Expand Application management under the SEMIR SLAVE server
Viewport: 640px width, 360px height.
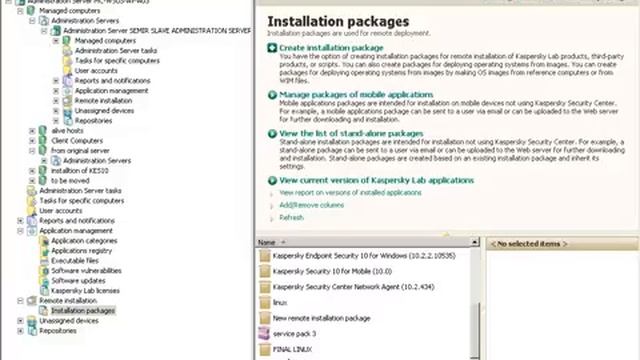coord(56,91)
